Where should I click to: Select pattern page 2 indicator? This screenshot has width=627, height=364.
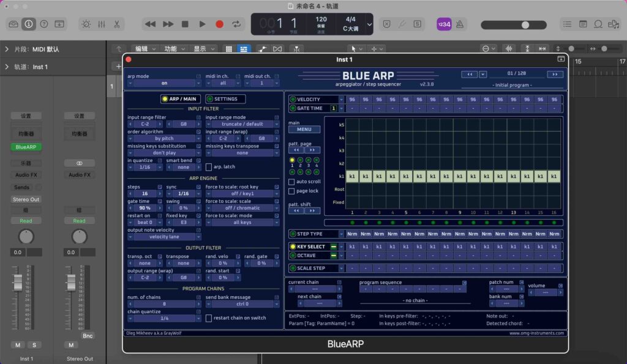[300, 160]
